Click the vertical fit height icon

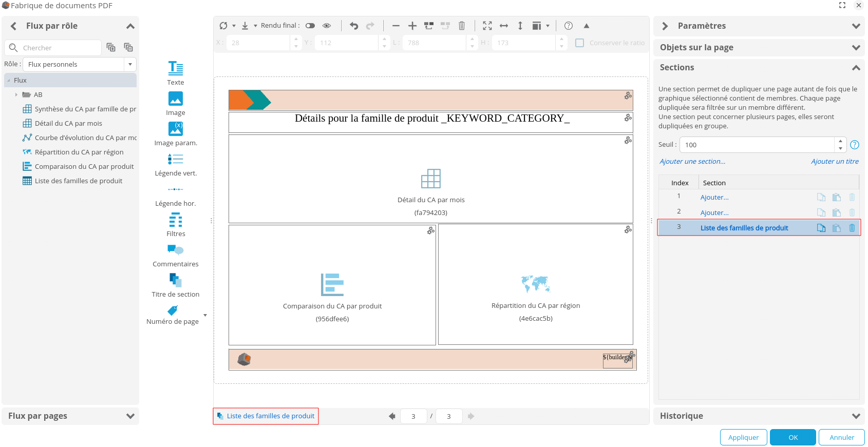tap(520, 26)
